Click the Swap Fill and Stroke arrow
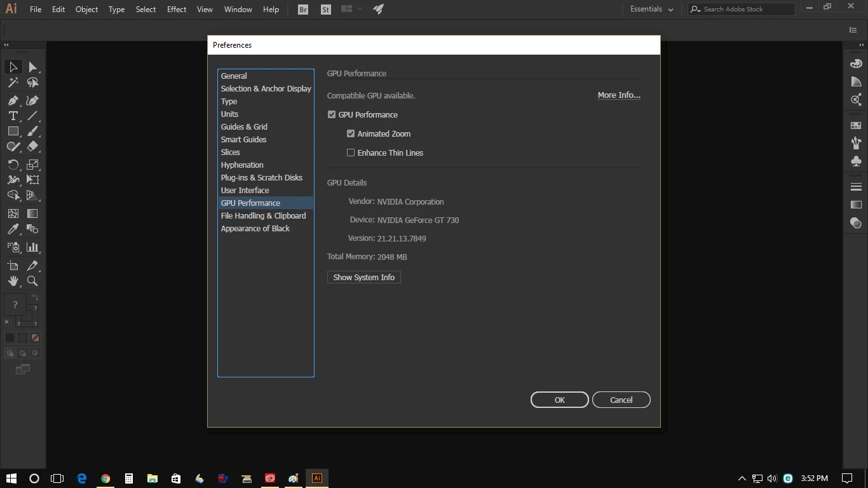The width and height of the screenshot is (868, 488). (x=36, y=297)
